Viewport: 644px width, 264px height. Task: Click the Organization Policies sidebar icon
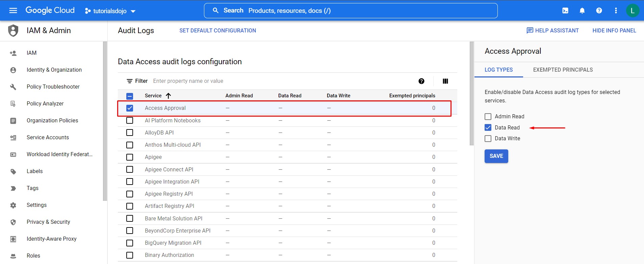(13, 121)
